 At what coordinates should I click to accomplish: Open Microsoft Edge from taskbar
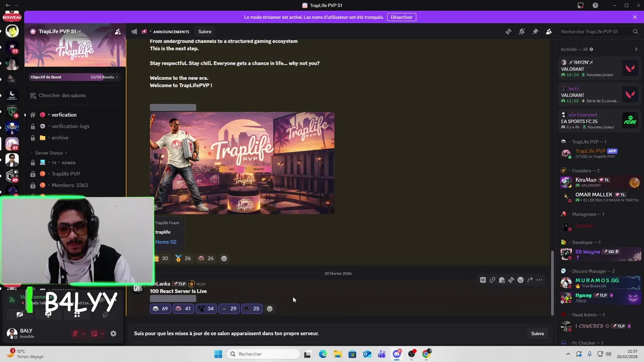point(323,354)
